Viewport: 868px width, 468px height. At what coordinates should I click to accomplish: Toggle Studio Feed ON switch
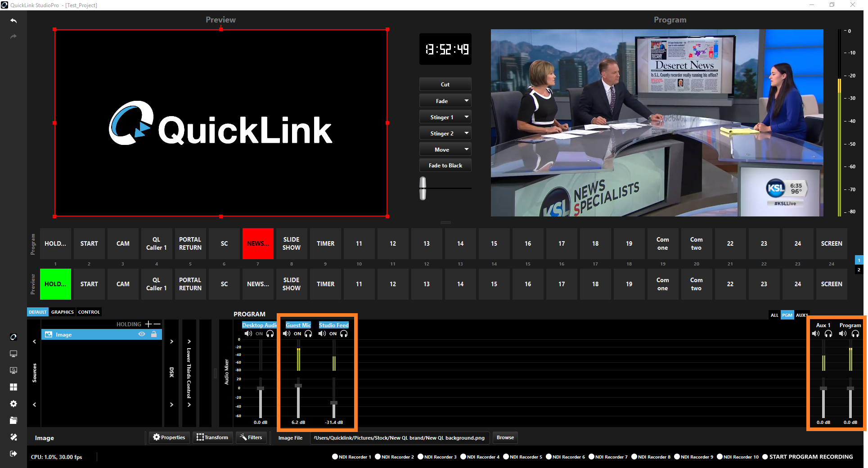click(333, 334)
